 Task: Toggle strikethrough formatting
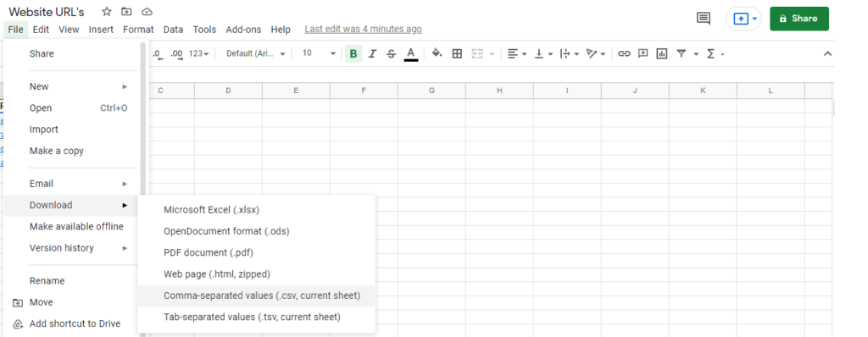click(x=392, y=53)
